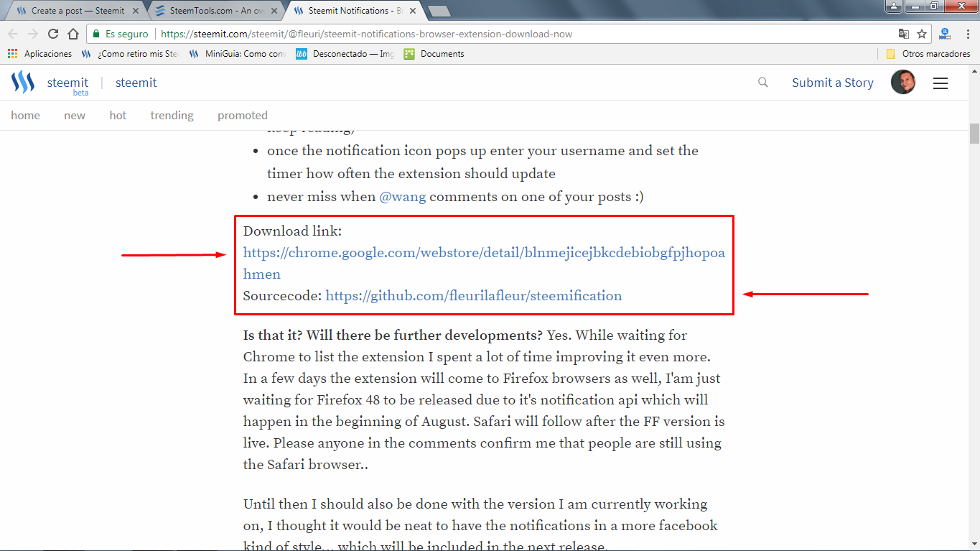Screen dimensions: 980x551
Task: Open the browser home page
Action: [x=73, y=34]
